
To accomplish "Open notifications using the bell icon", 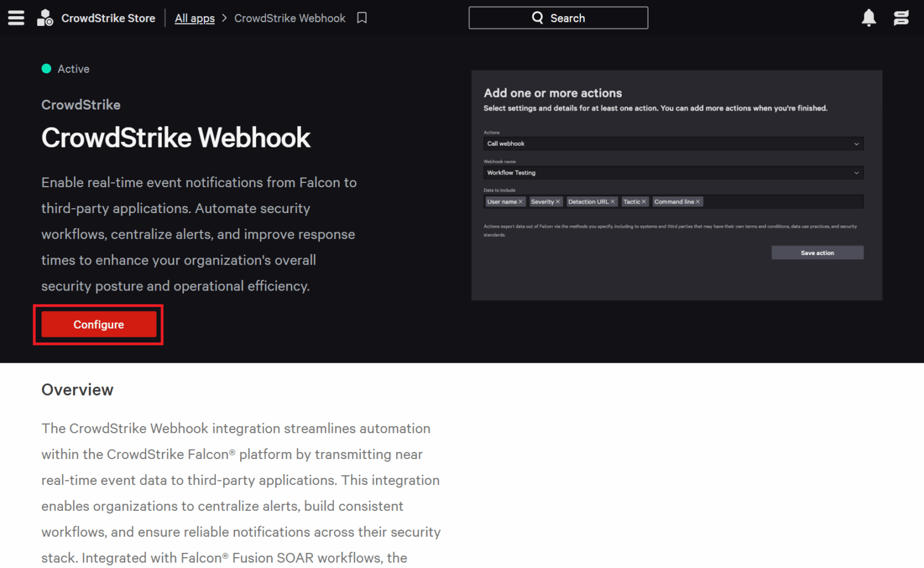I will point(869,18).
